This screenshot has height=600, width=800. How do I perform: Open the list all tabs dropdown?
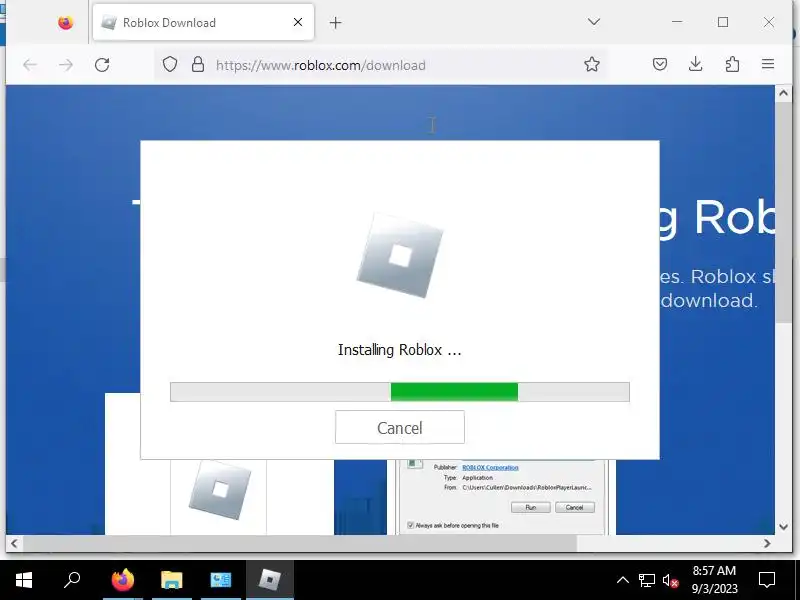point(593,22)
